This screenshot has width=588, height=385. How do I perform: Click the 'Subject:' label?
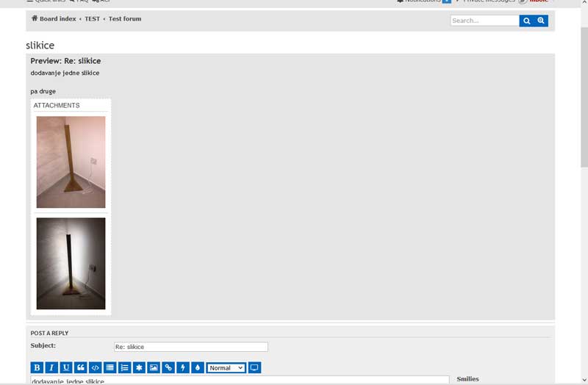(x=43, y=345)
